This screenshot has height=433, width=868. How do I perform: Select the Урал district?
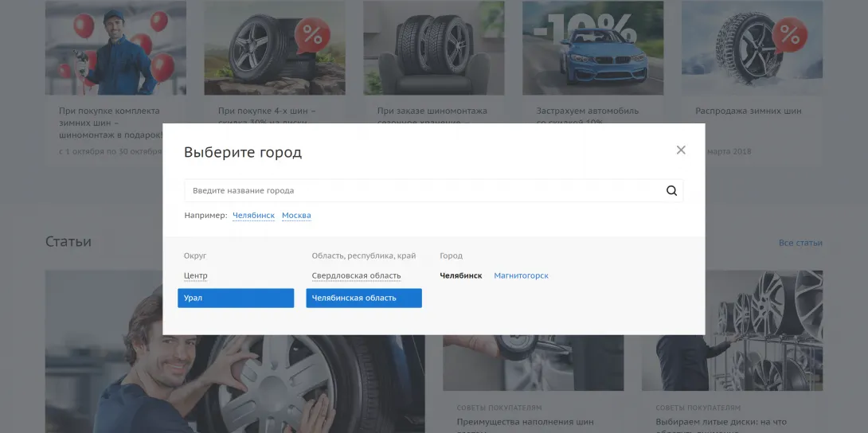click(236, 298)
